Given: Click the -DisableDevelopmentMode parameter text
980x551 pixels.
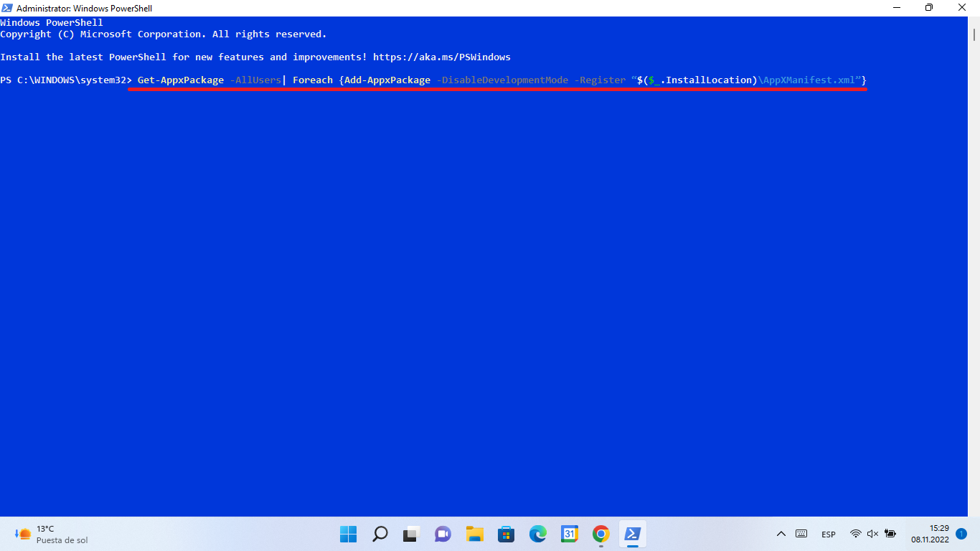Looking at the screenshot, I should tap(502, 80).
